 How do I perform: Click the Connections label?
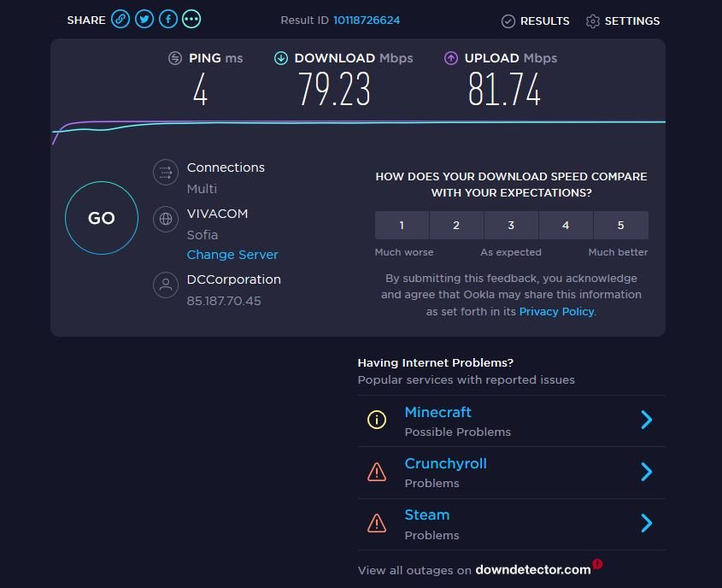point(226,168)
